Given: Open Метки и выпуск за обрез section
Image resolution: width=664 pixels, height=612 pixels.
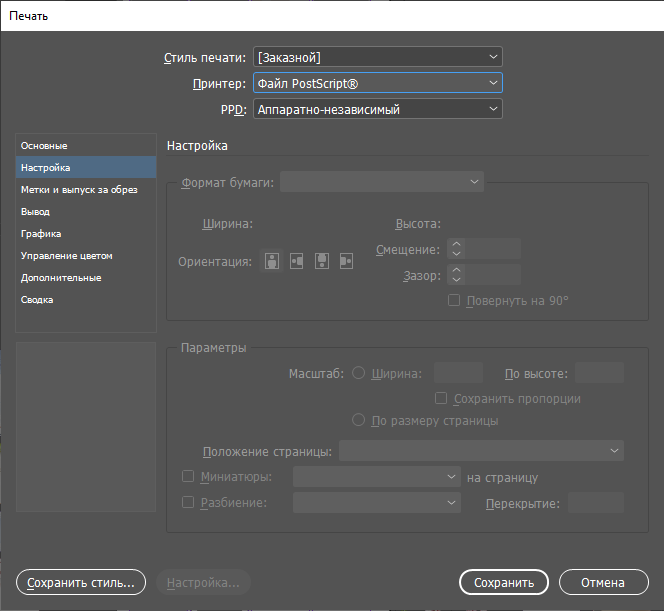Looking at the screenshot, I should (86, 190).
